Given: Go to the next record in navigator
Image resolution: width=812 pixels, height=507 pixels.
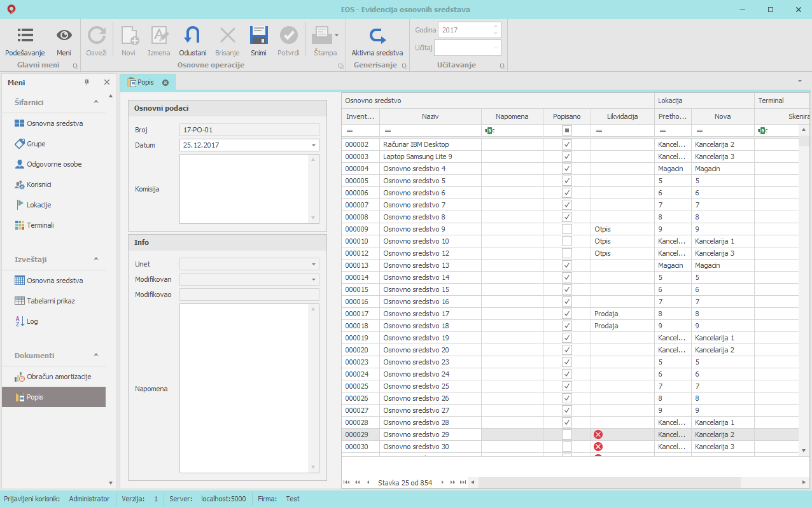Looking at the screenshot, I should point(442,483).
